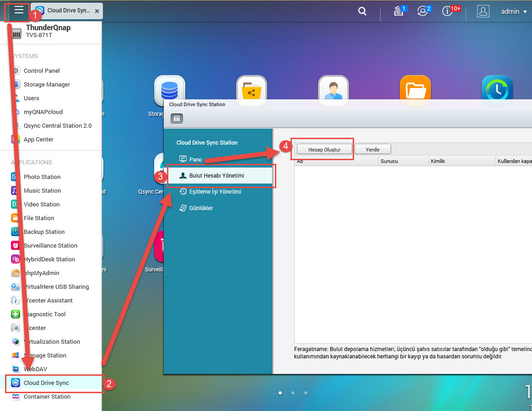Close the Cloud Drive Sync taskbar tab

coord(97,11)
